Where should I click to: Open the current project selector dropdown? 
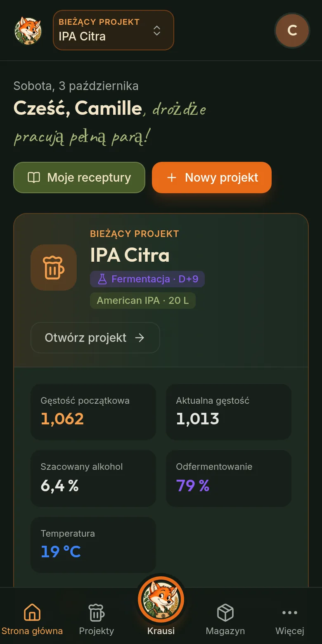point(114,30)
